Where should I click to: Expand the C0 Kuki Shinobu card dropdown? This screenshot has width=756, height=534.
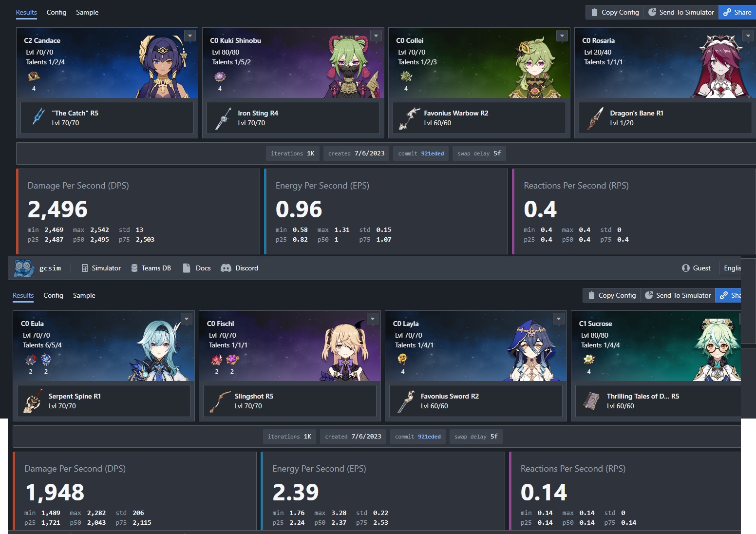[376, 36]
